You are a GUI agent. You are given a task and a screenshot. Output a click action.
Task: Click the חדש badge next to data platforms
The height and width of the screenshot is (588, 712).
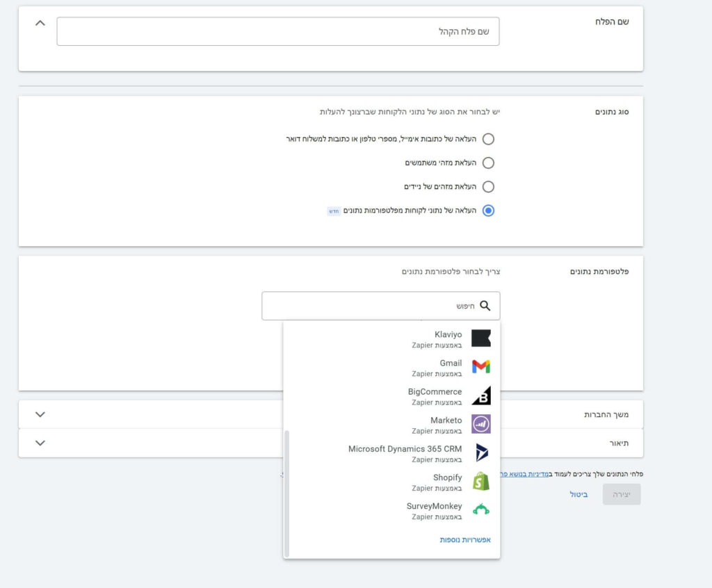(x=334, y=211)
